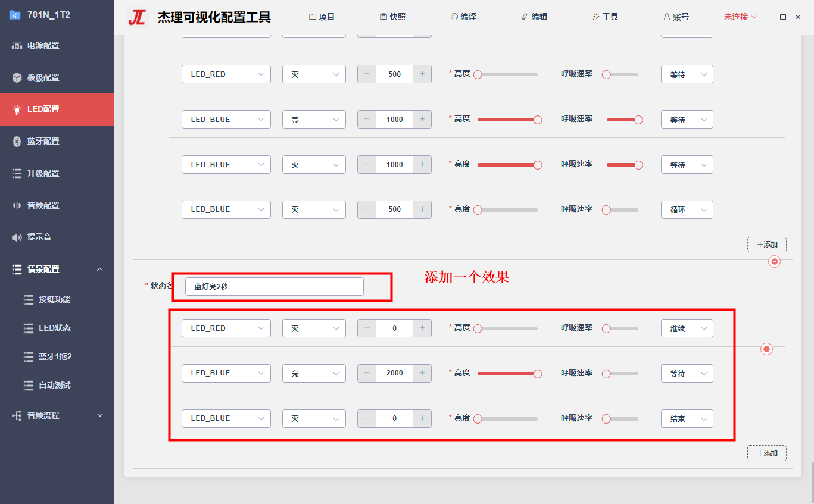
Task: Click 添加 below the 循环 row
Action: [x=767, y=245]
